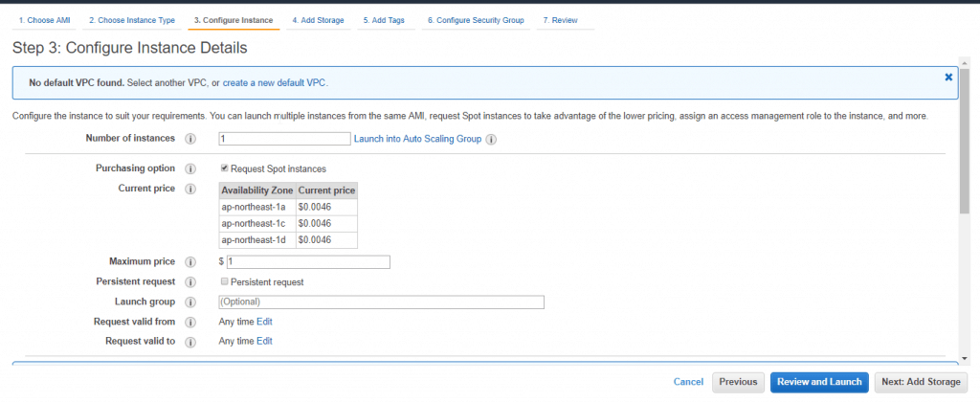Click info icon next to Purchasing option
Viewport: 980px width, 403px height.
[190, 168]
